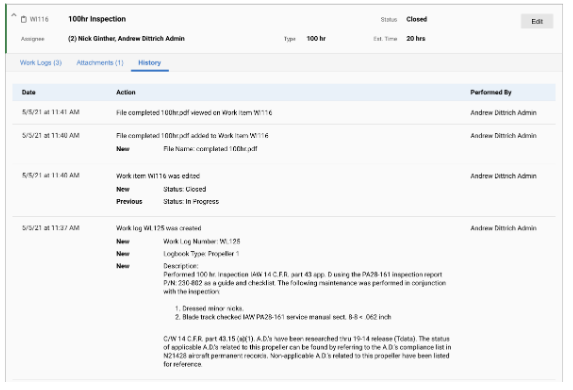Click 'File Name: completed100hr.pdf' detail
This screenshot has width=573, height=390.
[x=210, y=149]
